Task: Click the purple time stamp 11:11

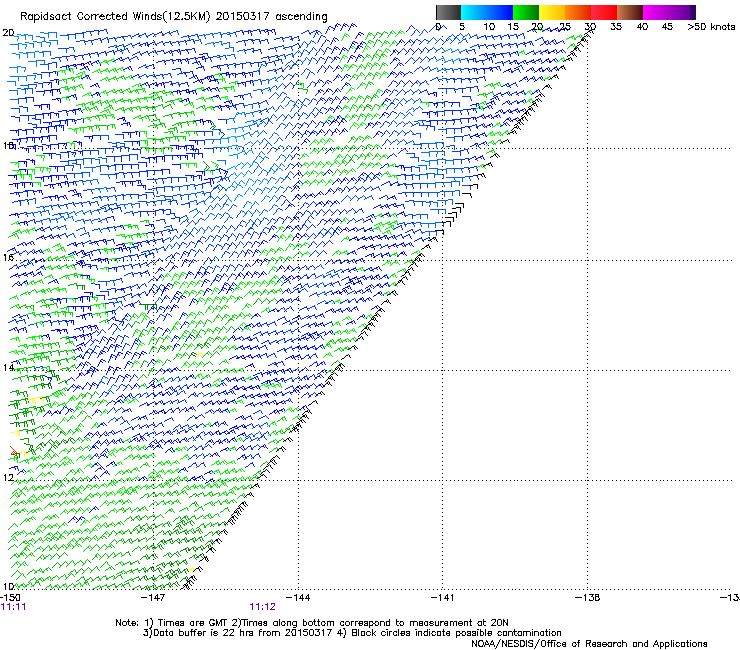Action: (x=14, y=607)
